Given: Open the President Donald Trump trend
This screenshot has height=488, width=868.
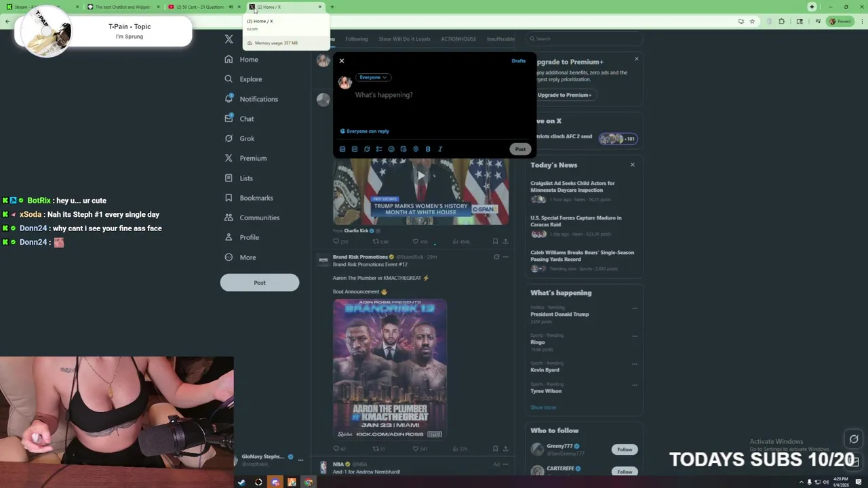Looking at the screenshot, I should pos(559,314).
